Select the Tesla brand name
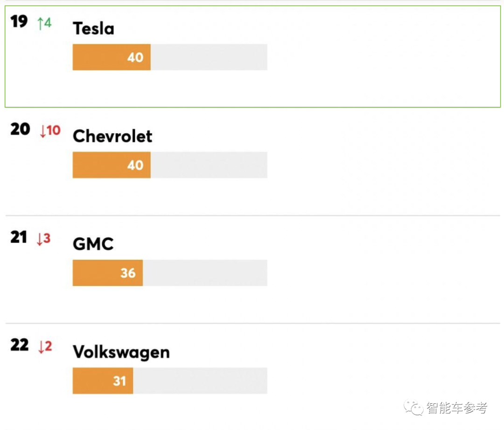 93,29
